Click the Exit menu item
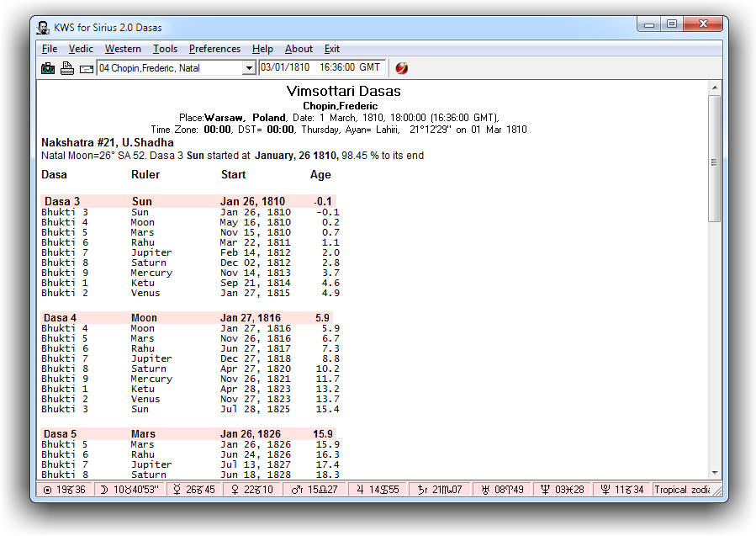Screen dimensions: 756x536 coord(332,49)
